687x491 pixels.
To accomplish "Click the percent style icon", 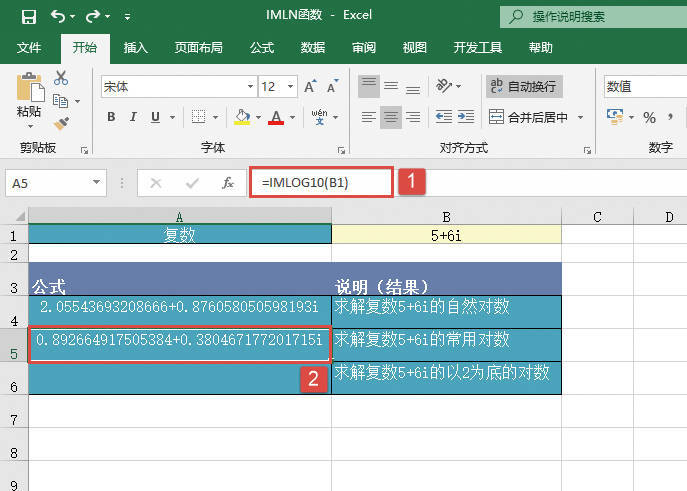I will (x=649, y=117).
